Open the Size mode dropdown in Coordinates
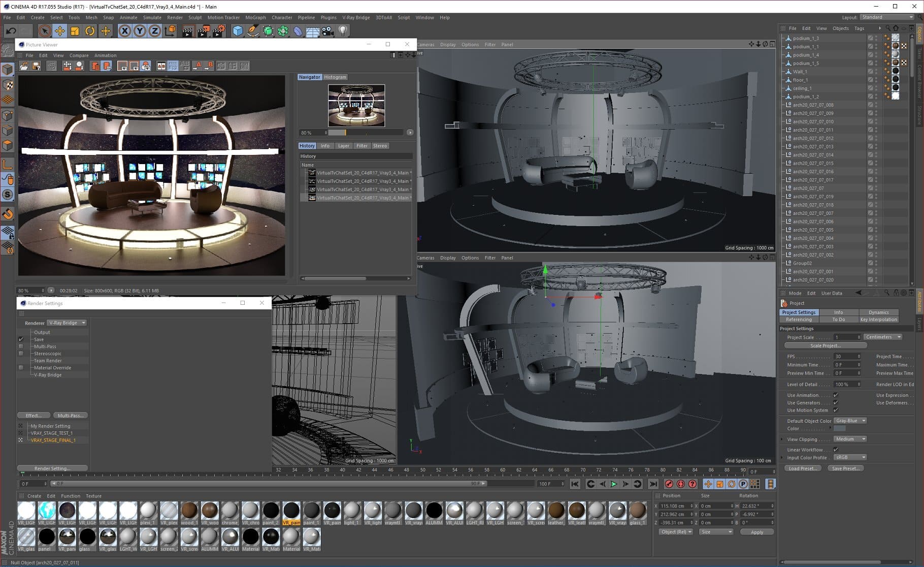 point(716,532)
